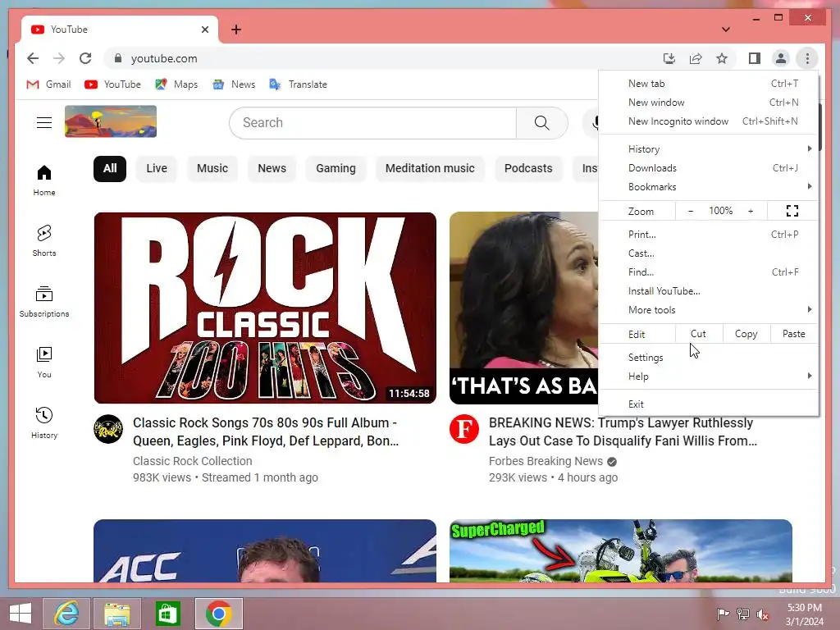Open the YouTube hamburger guide menu
Image resolution: width=840 pixels, height=630 pixels.
click(44, 123)
